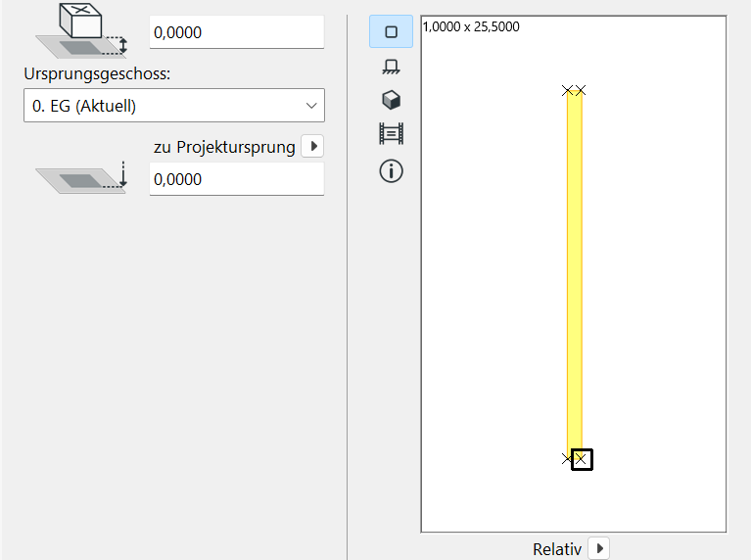Click the yellow bar in the preview
Viewport: 751px width, 560px height.
575,274
